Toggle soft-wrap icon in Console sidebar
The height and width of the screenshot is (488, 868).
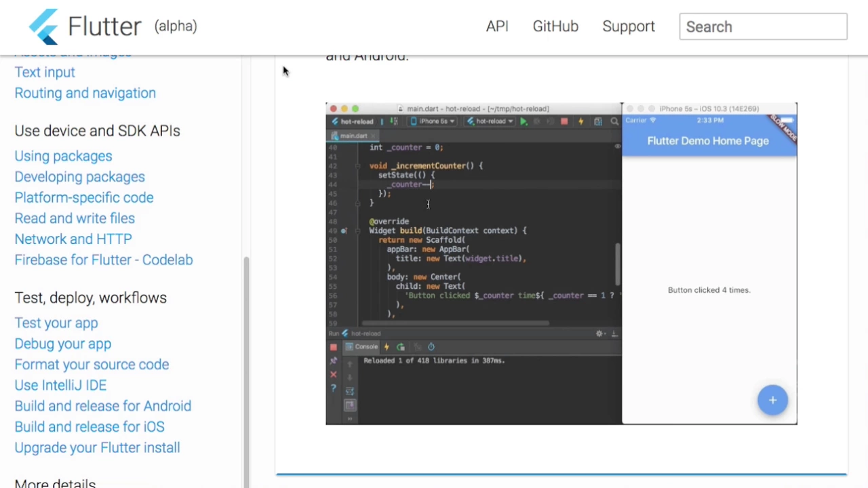350,391
